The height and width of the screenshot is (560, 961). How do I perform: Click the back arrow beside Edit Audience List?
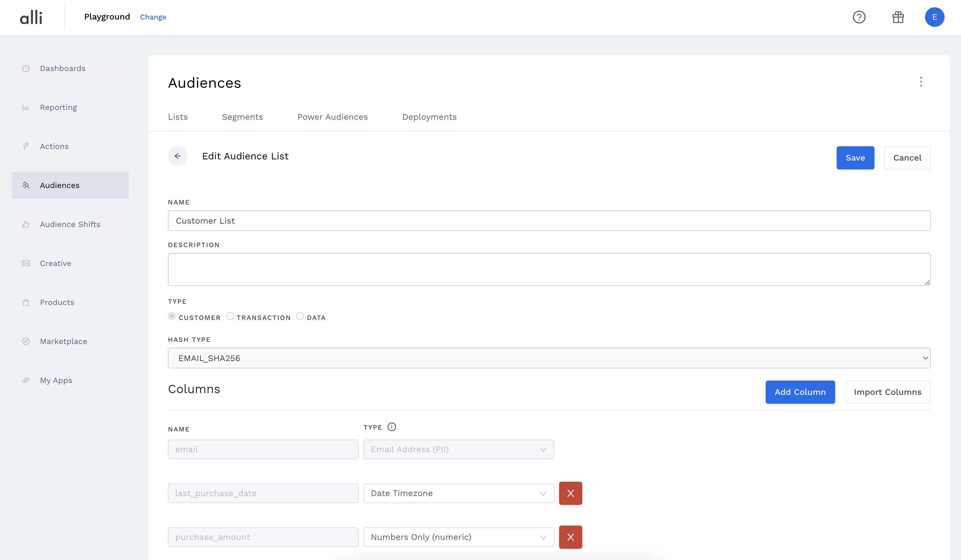pyautogui.click(x=178, y=156)
